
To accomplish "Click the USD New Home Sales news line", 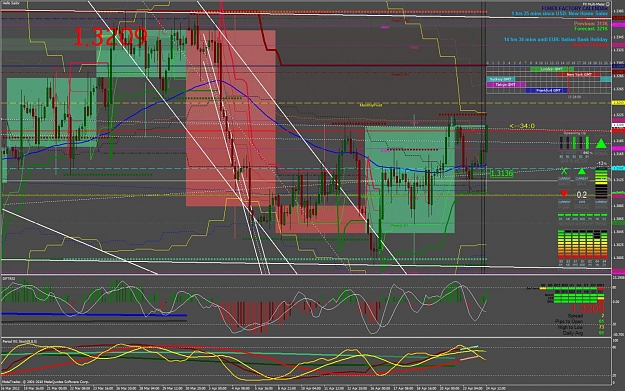I will (x=560, y=14).
